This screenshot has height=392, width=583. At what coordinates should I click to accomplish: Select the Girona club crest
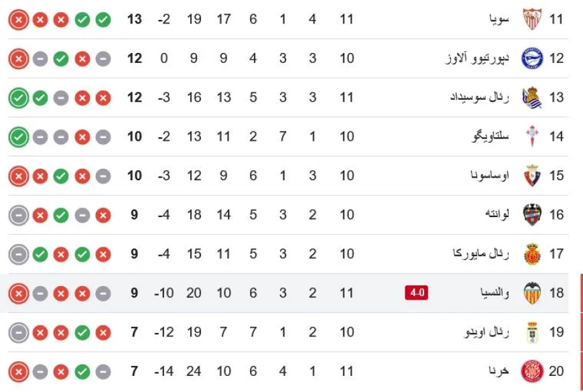point(532,371)
